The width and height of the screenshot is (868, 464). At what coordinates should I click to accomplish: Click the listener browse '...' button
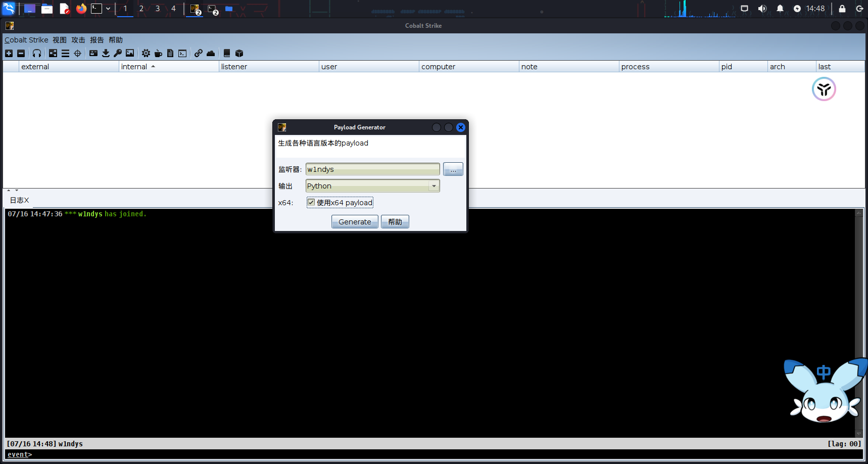point(453,169)
